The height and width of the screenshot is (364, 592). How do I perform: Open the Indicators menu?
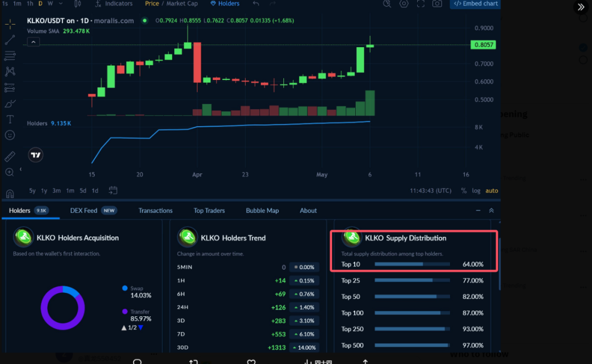coord(114,4)
